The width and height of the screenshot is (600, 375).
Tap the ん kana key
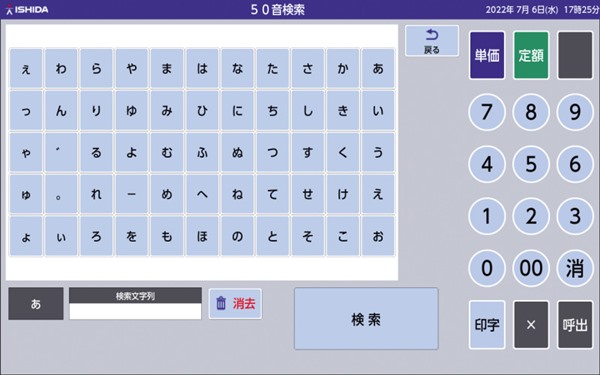point(61,111)
